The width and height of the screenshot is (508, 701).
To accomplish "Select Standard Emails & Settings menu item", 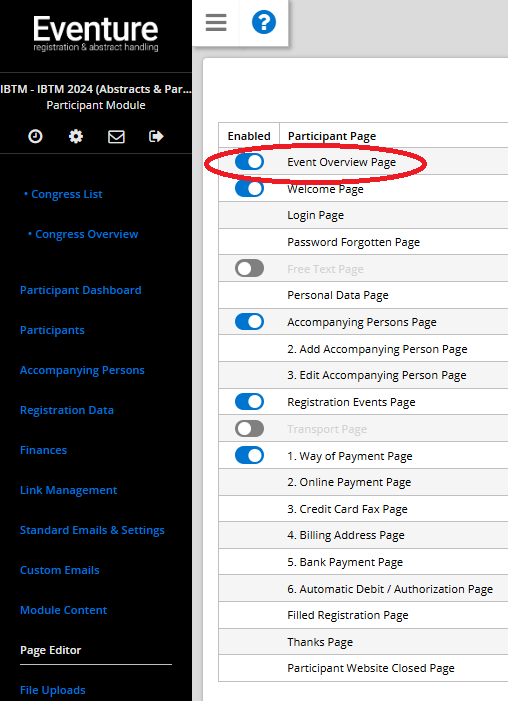I will click(x=92, y=530).
